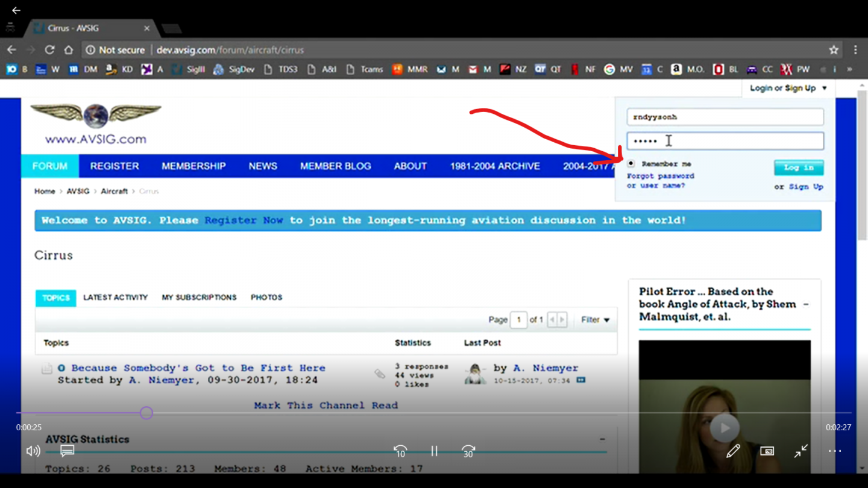Play the Pilot Error video thumbnail
The height and width of the screenshot is (488, 868).
click(x=725, y=428)
